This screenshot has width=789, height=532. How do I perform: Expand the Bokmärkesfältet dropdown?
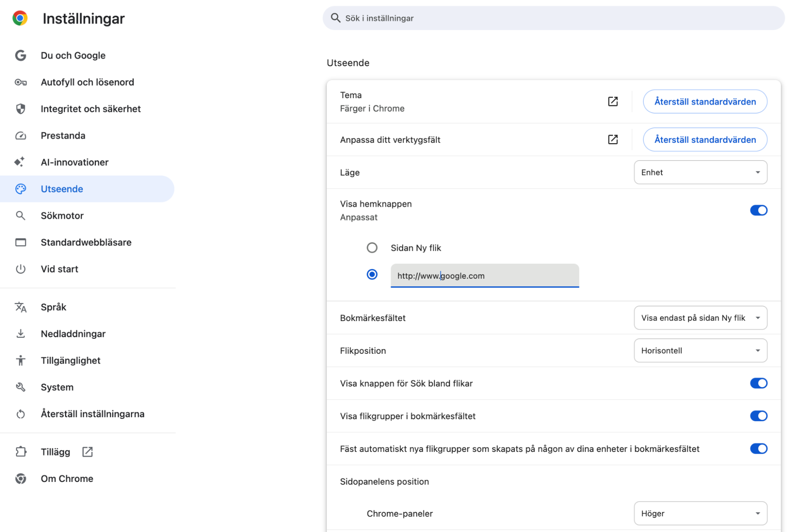pyautogui.click(x=700, y=318)
